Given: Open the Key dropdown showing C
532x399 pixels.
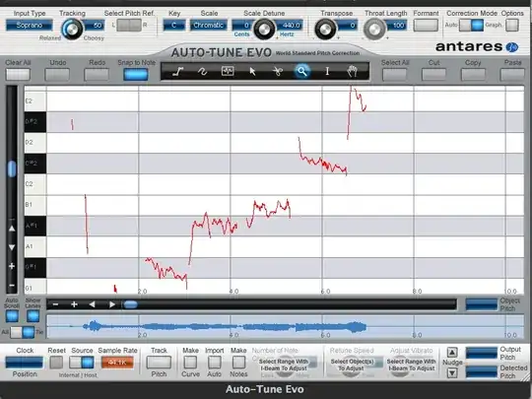Looking at the screenshot, I should coord(174,25).
